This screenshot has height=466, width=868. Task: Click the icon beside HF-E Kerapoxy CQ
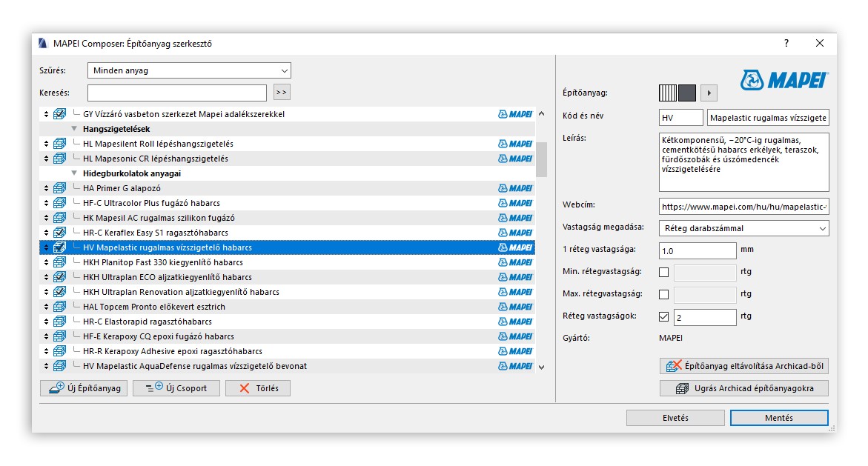click(59, 336)
